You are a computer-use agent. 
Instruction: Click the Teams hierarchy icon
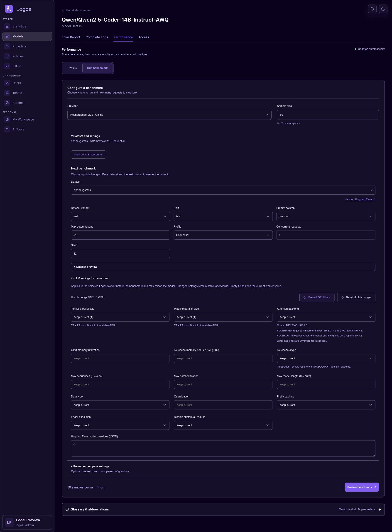tap(7, 93)
